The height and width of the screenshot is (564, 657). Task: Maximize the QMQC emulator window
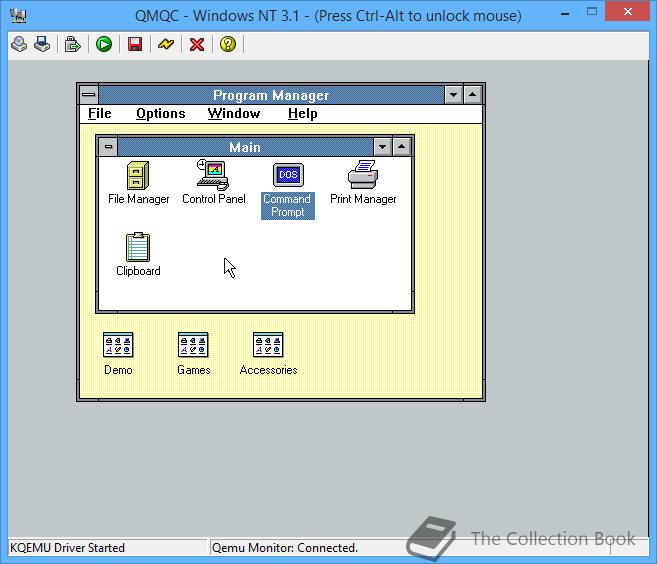coord(592,12)
